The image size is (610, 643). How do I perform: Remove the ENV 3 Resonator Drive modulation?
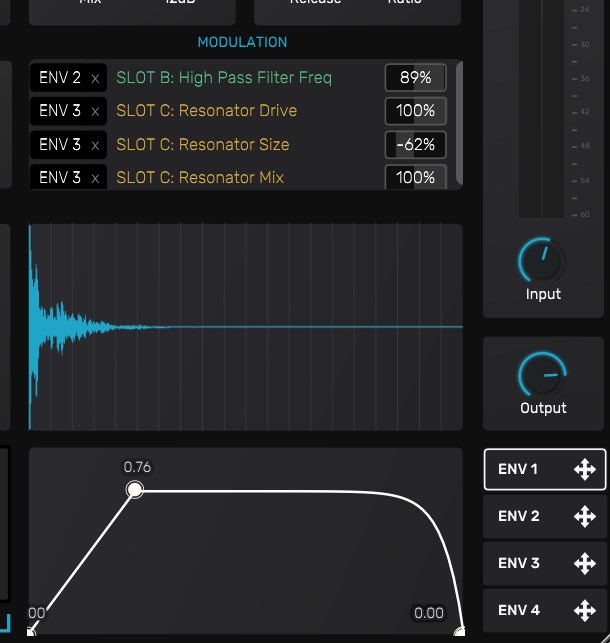coord(95,111)
